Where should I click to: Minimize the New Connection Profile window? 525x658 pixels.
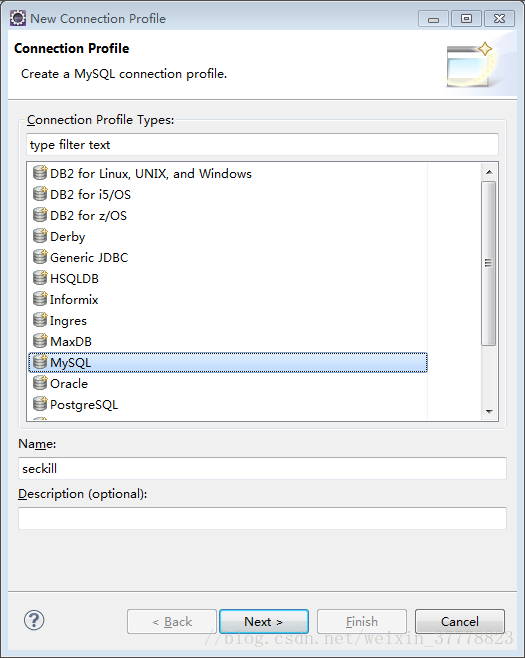click(434, 19)
